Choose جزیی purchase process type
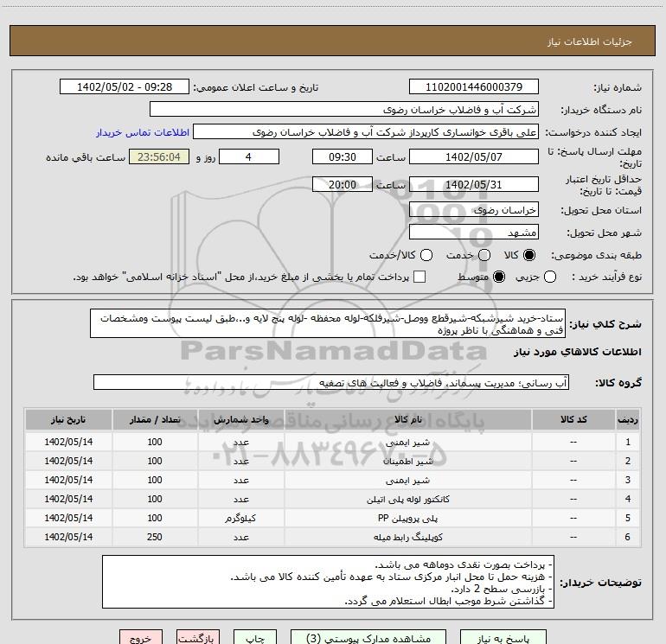The width and height of the screenshot is (666, 644). 549,277
